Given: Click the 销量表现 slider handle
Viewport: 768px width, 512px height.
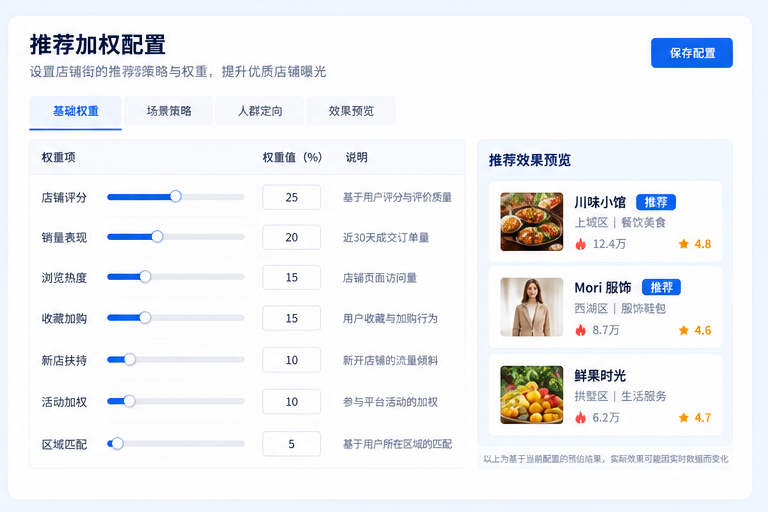Looking at the screenshot, I should (157, 237).
